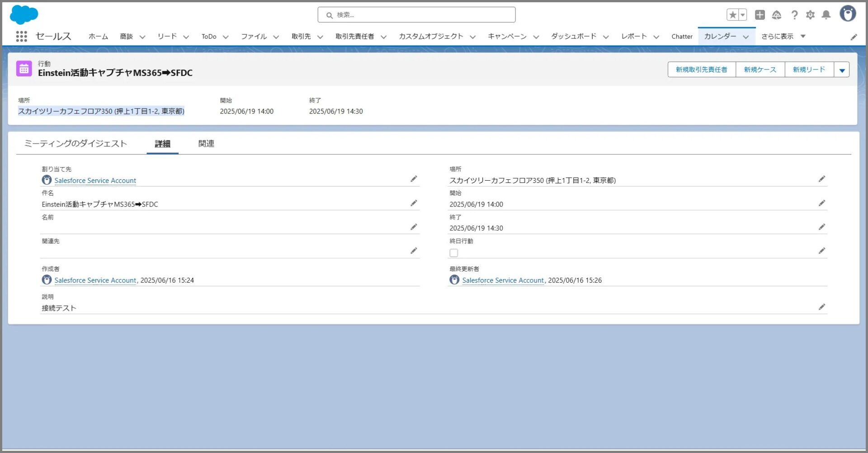This screenshot has width=868, height=453.
Task: Expand the カスタムオブジェクト tab dropdown chevron
Action: tap(473, 37)
